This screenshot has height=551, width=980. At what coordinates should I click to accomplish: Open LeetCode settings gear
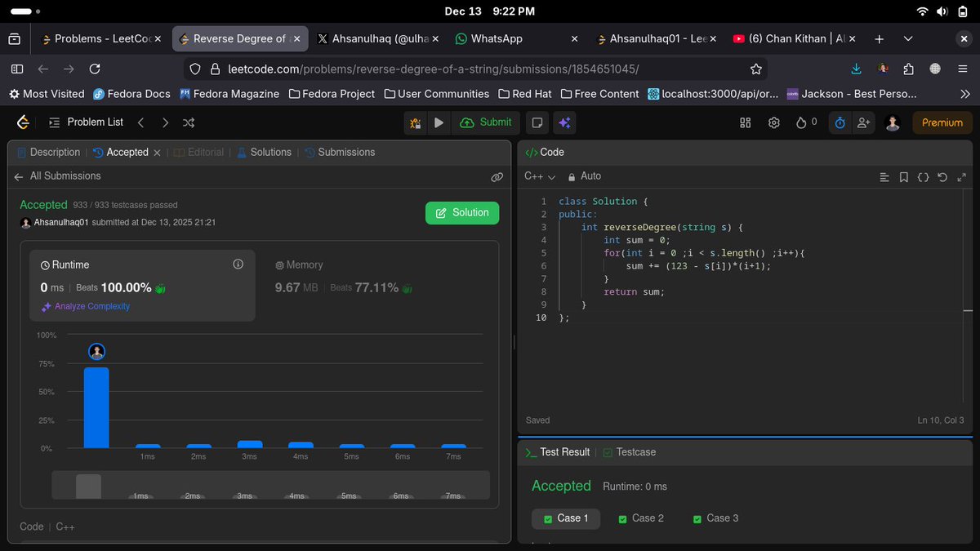coord(773,122)
